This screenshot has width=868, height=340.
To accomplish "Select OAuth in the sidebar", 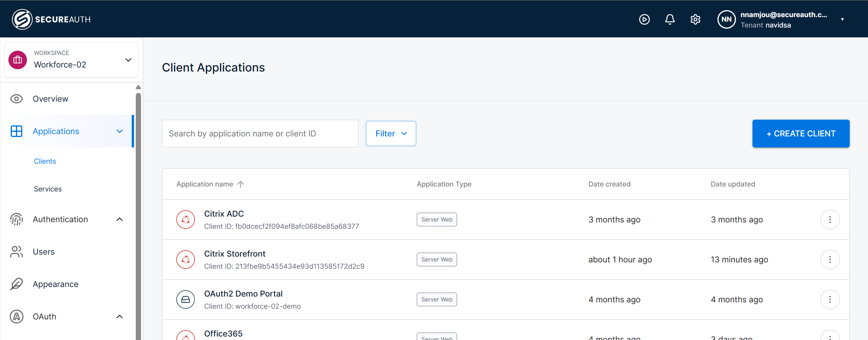I will (44, 317).
